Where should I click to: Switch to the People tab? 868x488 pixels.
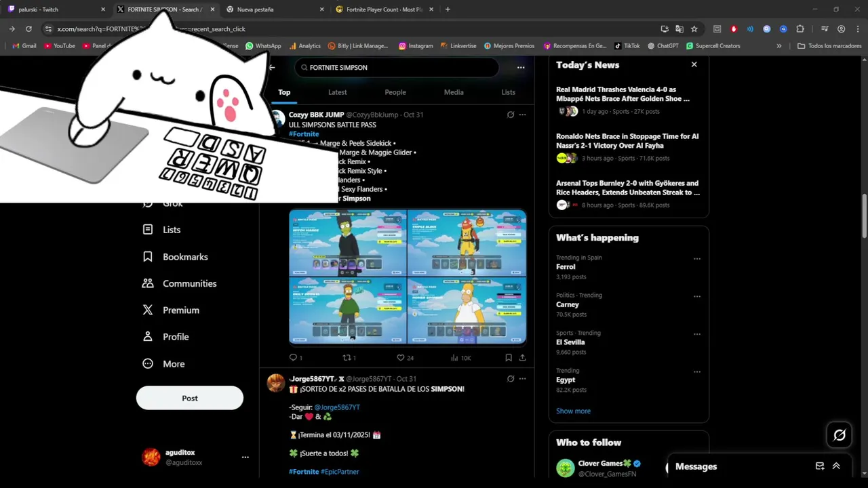click(x=395, y=92)
